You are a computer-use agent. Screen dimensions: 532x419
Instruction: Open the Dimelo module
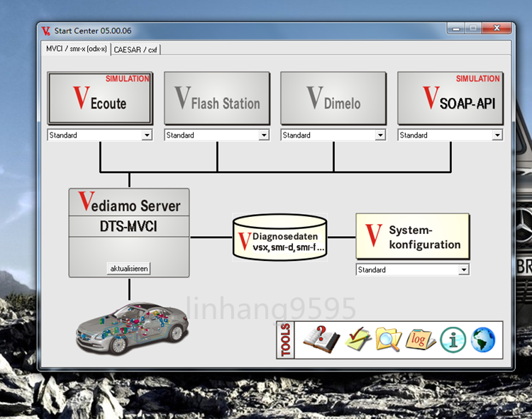pyautogui.click(x=333, y=99)
